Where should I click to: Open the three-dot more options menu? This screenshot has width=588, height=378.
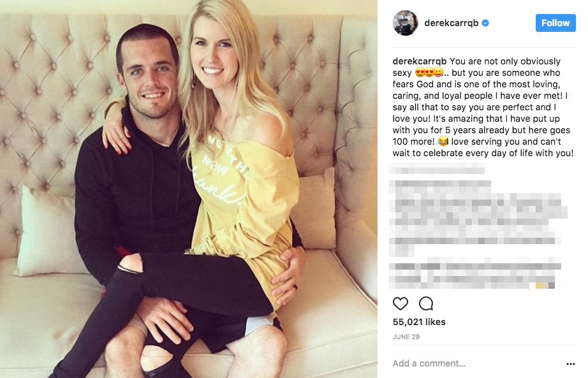click(x=570, y=364)
